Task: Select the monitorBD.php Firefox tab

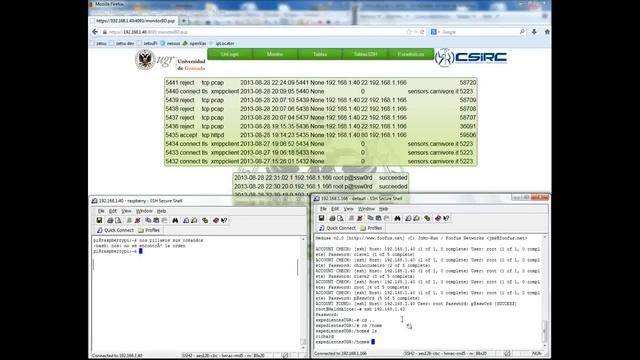Action: pos(133,20)
